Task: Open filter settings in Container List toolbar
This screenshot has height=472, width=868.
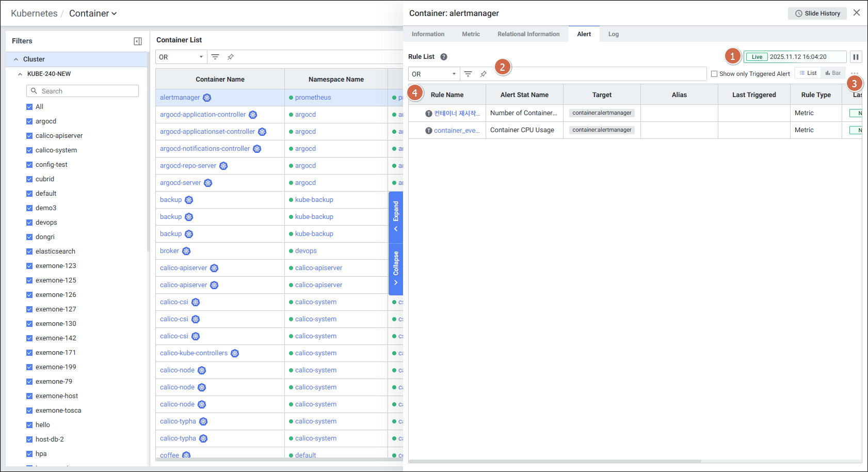Action: [x=215, y=57]
